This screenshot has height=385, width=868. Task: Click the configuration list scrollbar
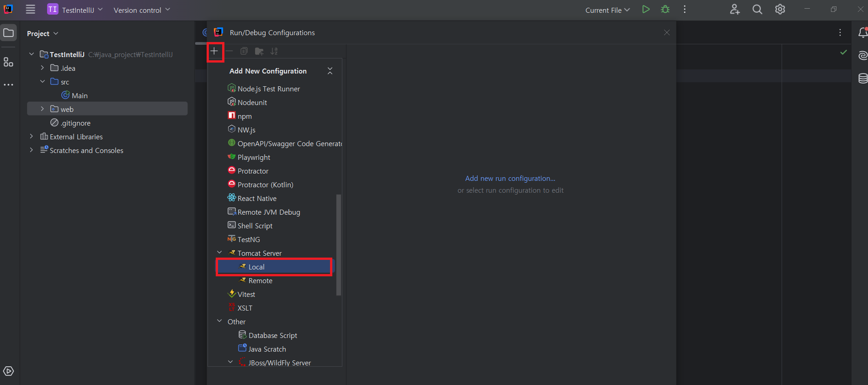339,245
